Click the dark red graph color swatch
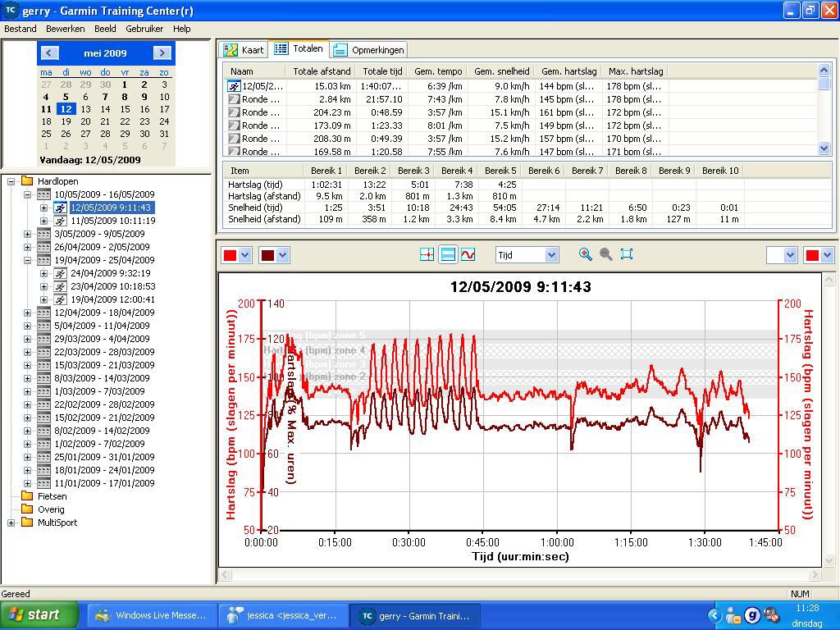Viewport: 840px width, 630px height. pyautogui.click(x=267, y=256)
